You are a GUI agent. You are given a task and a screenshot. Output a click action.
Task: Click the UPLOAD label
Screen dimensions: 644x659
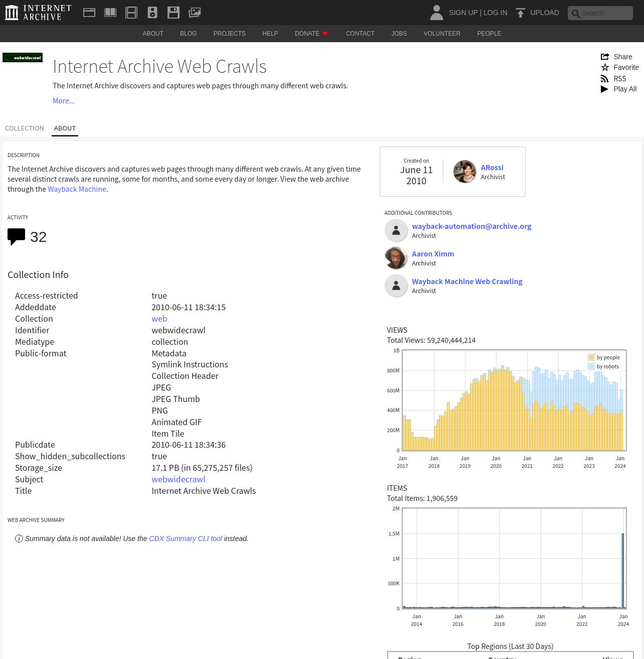[x=545, y=13]
